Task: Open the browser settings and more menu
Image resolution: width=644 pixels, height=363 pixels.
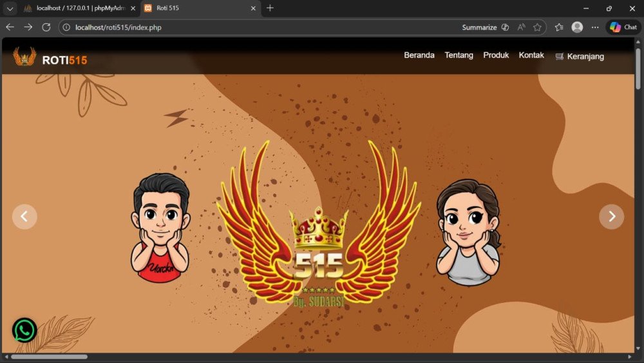Action: click(595, 27)
